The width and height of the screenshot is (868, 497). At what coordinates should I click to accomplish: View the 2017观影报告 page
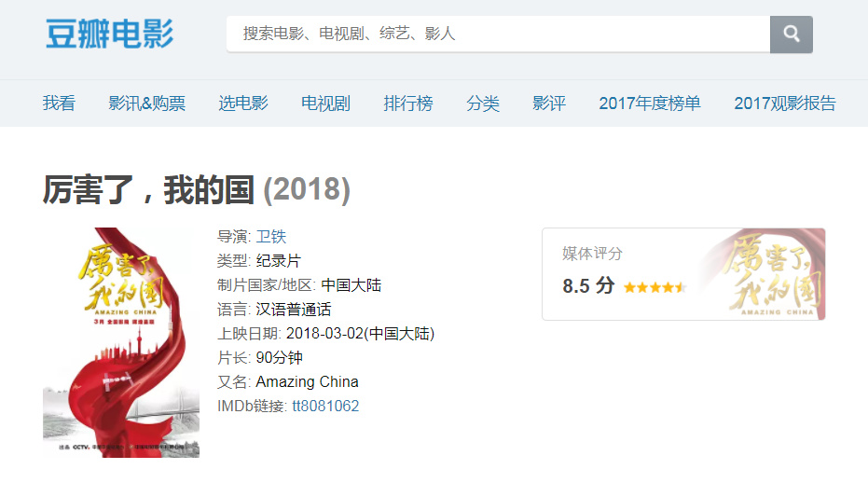point(785,103)
